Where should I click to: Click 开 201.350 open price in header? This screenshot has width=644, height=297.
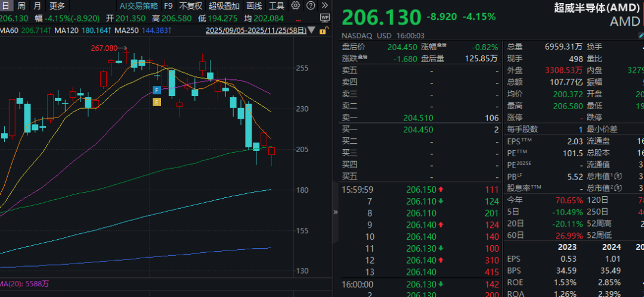[x=126, y=18]
